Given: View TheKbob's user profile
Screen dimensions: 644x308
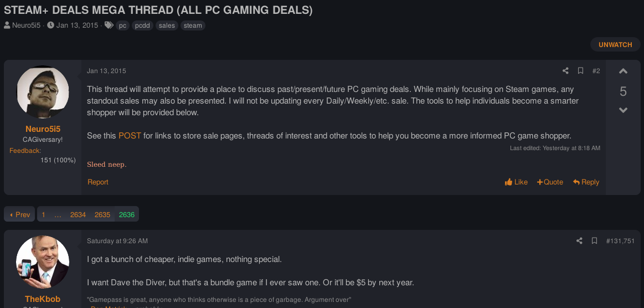Looking at the screenshot, I should [43, 299].
